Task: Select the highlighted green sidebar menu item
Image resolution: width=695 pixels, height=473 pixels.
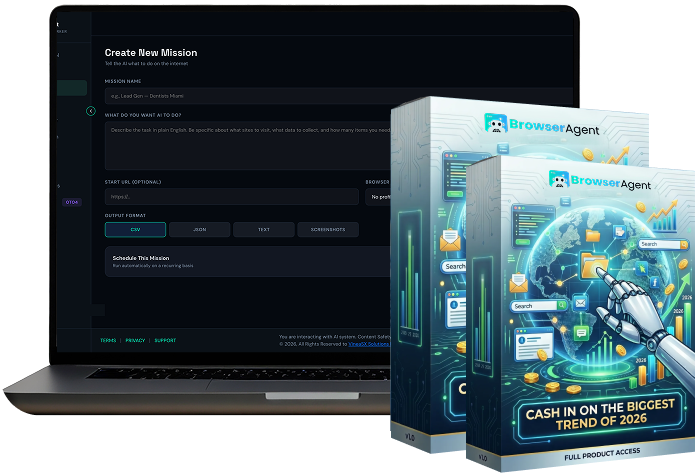Action: [72, 88]
